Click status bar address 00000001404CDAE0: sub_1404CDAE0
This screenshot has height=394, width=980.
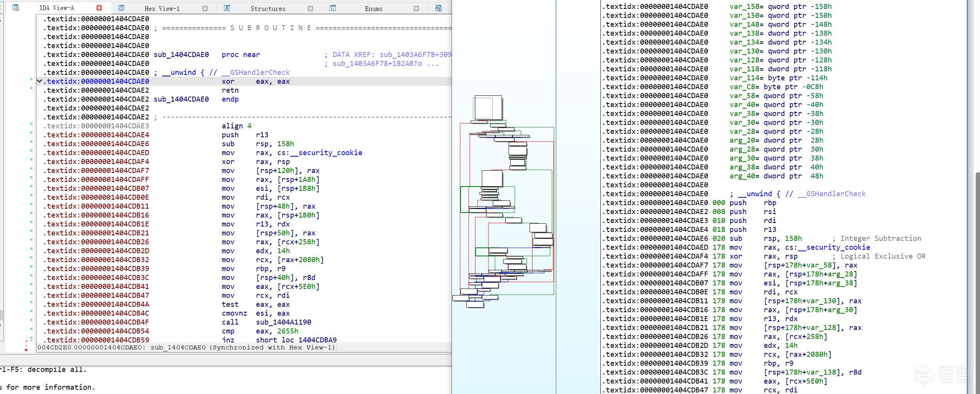tap(140, 347)
